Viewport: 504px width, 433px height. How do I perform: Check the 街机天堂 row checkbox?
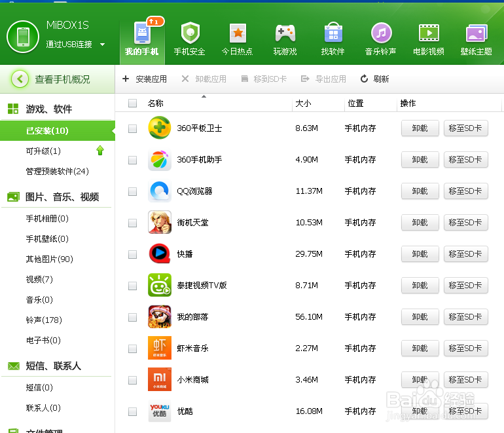point(132,223)
